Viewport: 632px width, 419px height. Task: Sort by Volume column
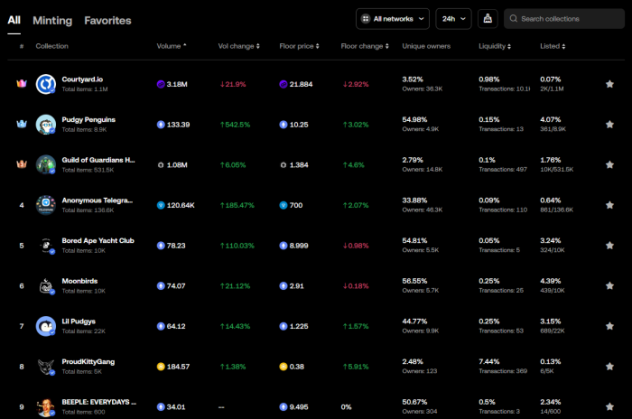pos(171,46)
